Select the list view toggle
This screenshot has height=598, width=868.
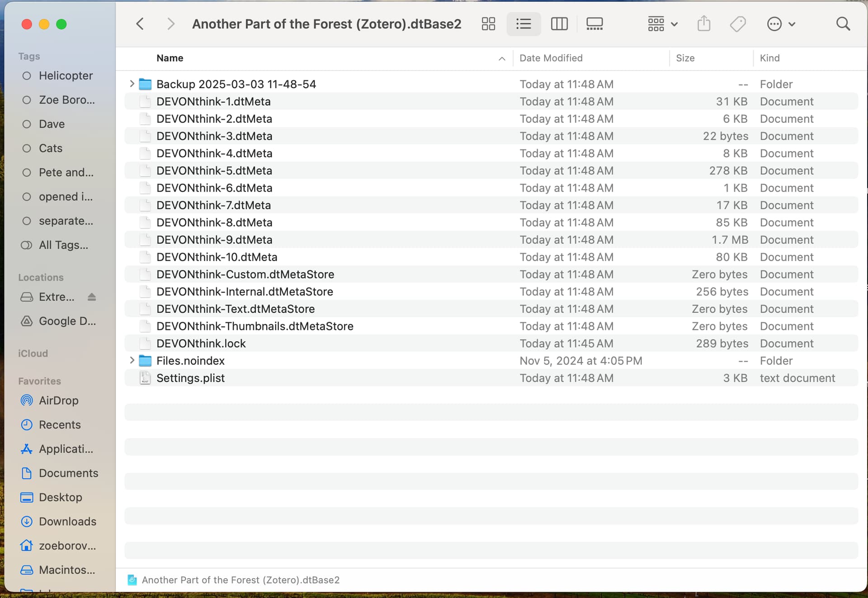pos(524,24)
